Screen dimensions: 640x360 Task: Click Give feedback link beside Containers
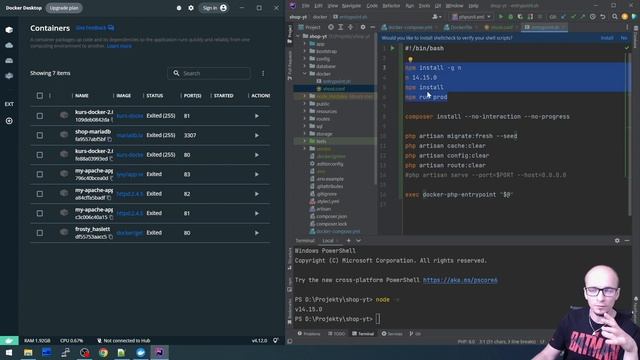pos(95,28)
